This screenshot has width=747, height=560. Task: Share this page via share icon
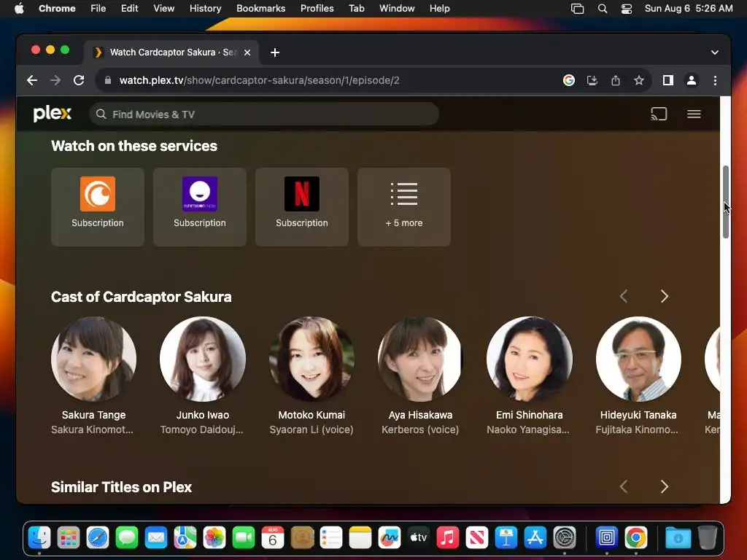pos(616,80)
